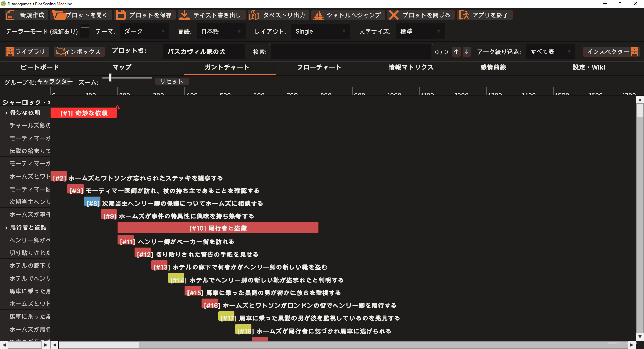Select the [#11] Gantt marker
The width and height of the screenshot is (644, 349).
(126, 241)
